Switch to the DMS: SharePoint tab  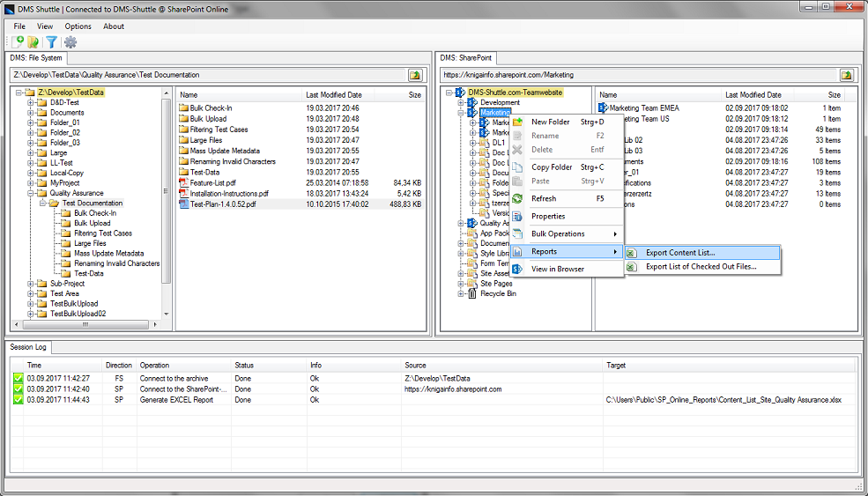click(465, 58)
